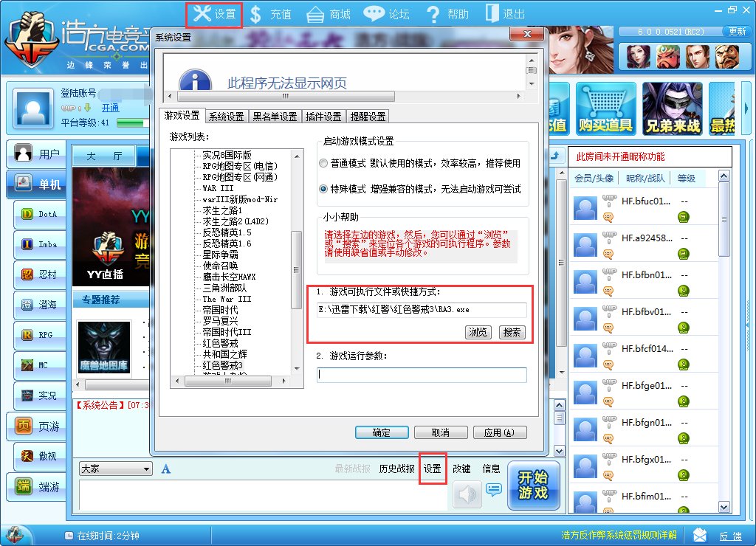Select 特殊模式 special mode radio button
Viewport: 756px width, 546px height.
[x=323, y=189]
